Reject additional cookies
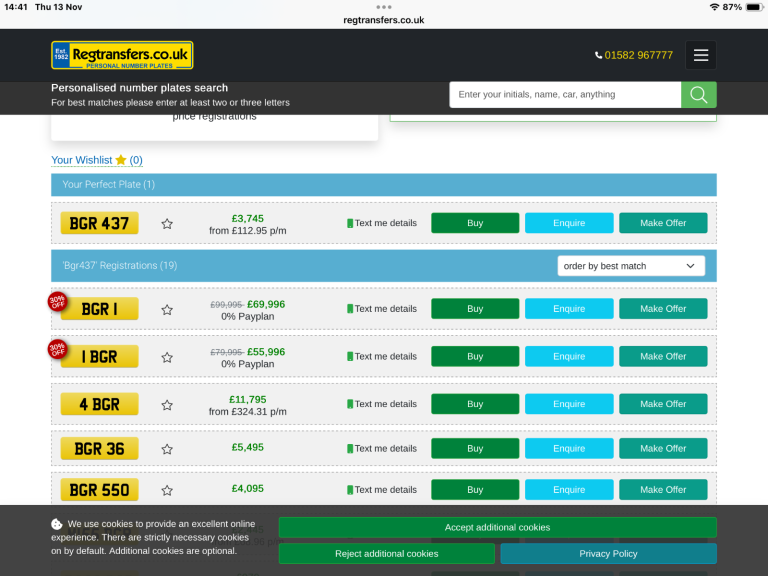 click(x=386, y=553)
